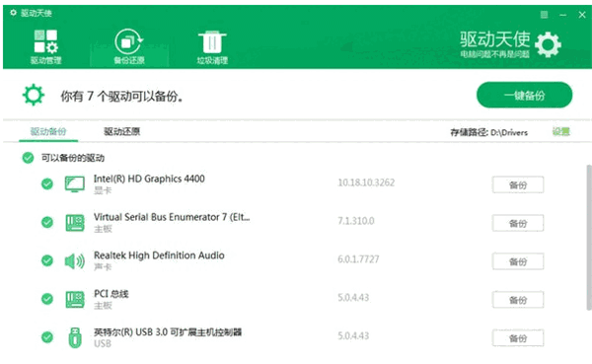Open the 驱动管理 driver management section
The image size is (592, 364).
(45, 47)
